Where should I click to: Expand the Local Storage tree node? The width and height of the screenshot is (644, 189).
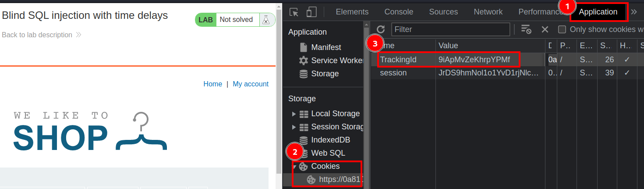294,114
